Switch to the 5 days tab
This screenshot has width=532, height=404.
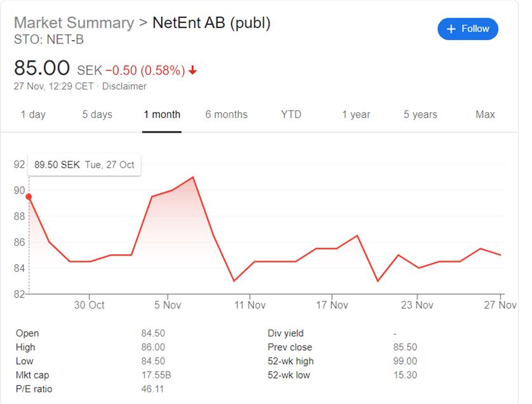[x=97, y=114]
